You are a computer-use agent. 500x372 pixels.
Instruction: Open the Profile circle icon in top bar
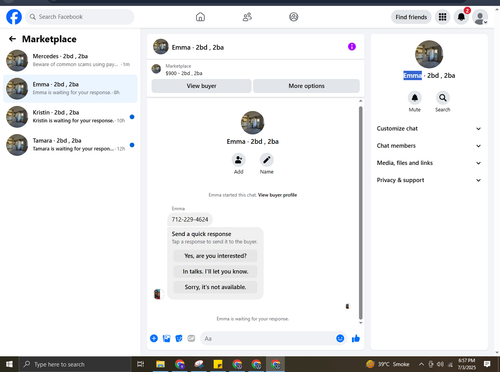coord(294,17)
